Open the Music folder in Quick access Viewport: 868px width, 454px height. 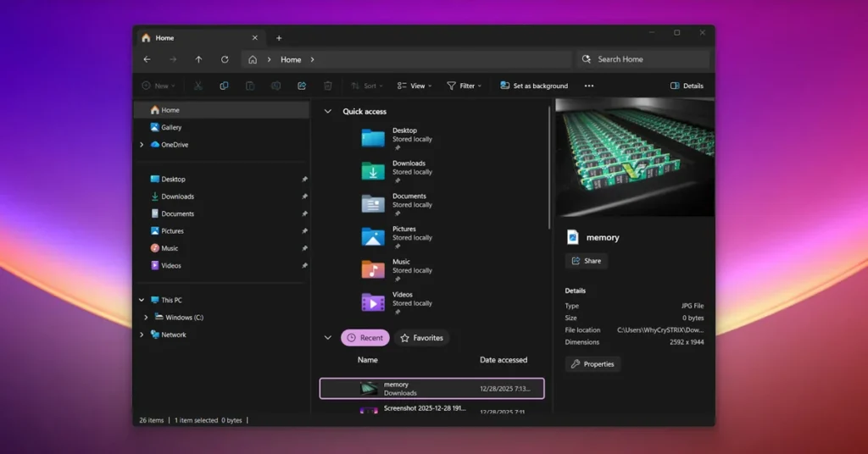[397, 270]
